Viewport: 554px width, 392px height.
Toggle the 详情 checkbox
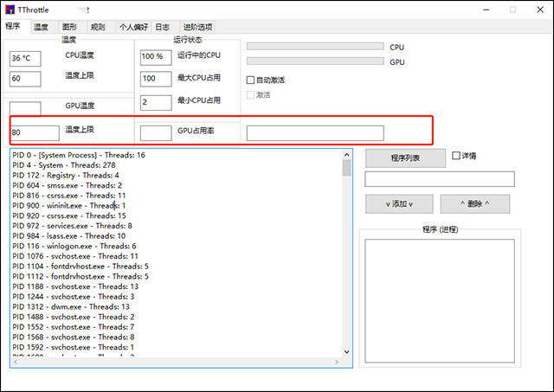(456, 157)
